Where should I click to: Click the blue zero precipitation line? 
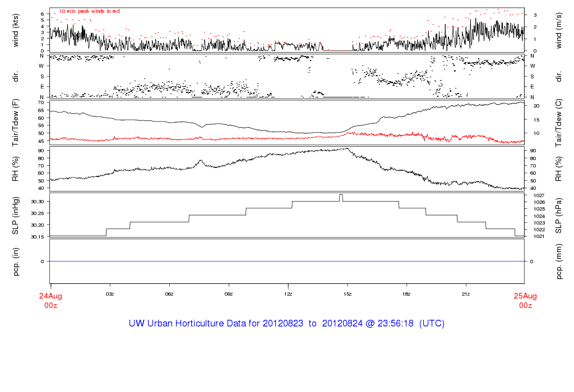(x=287, y=262)
